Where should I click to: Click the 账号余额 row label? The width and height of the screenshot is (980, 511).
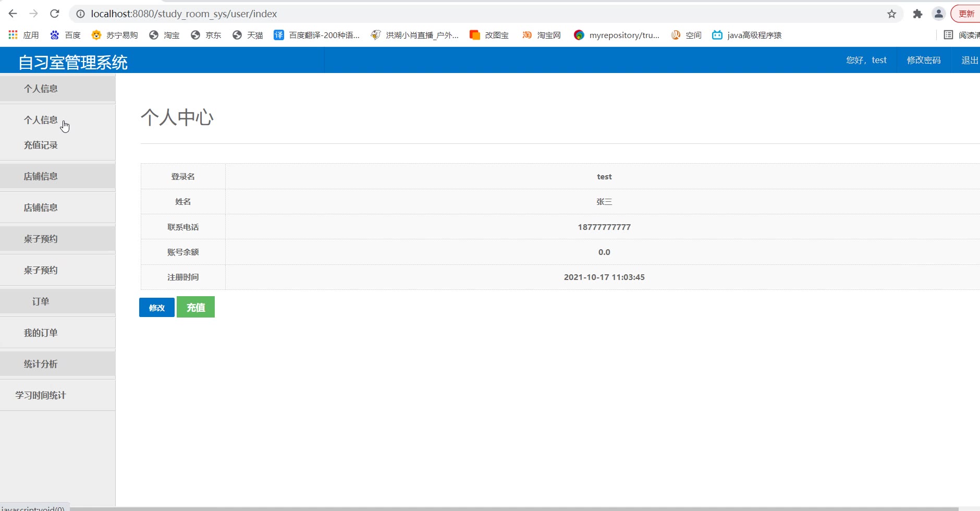[x=183, y=252]
